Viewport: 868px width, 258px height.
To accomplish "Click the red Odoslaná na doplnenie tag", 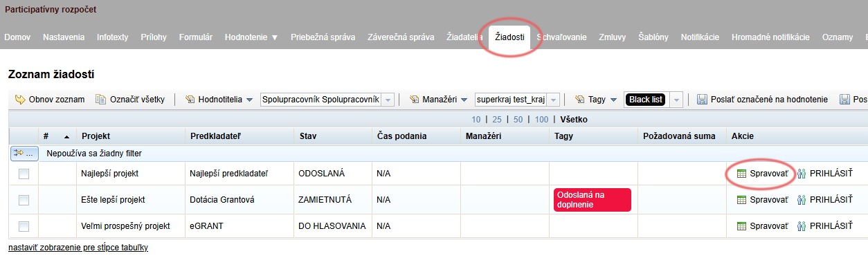I will pyautogui.click(x=592, y=200).
